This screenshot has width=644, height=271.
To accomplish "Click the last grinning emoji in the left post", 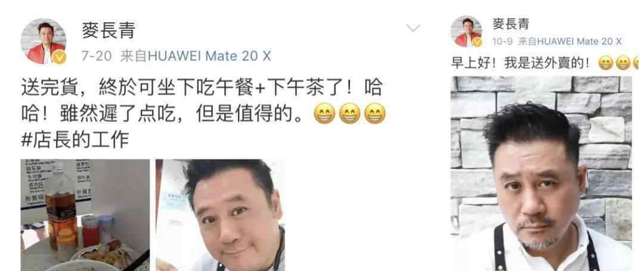I will [x=375, y=113].
